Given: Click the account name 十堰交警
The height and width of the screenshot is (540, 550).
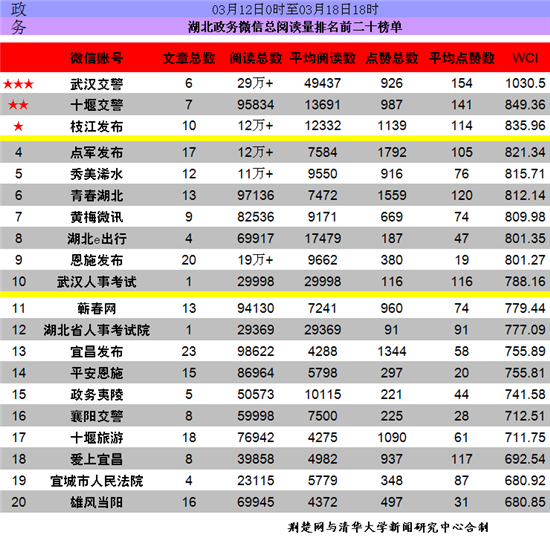Looking at the screenshot, I should click(96, 105).
